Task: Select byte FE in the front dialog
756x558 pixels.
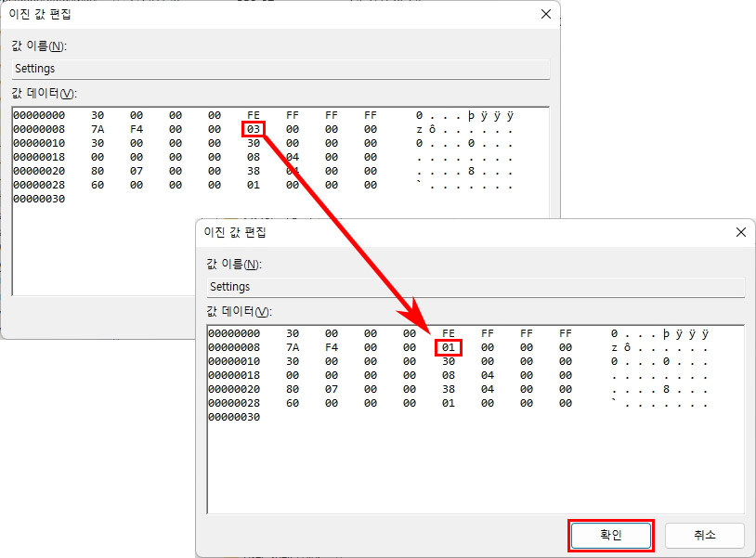Action: pos(449,333)
